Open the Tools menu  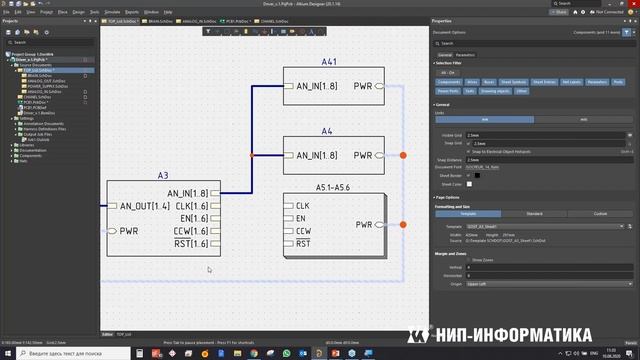[x=94, y=12]
